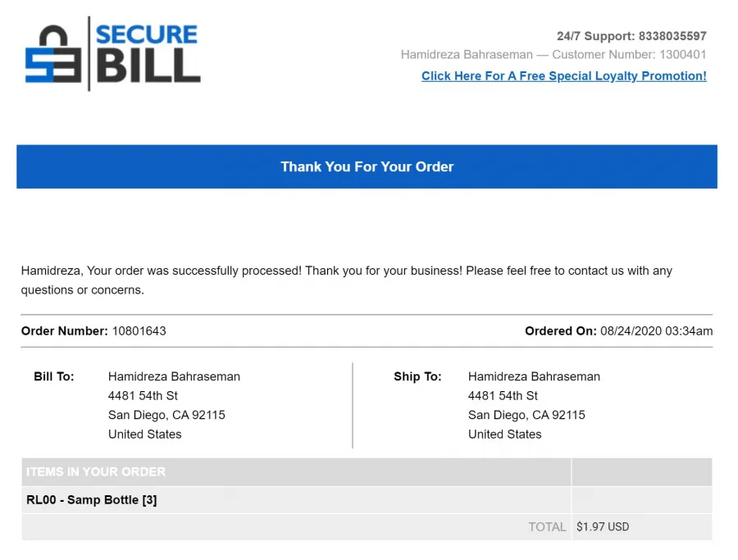Click the Order Number 10801643
The height and width of the screenshot is (560, 738).
tap(139, 331)
